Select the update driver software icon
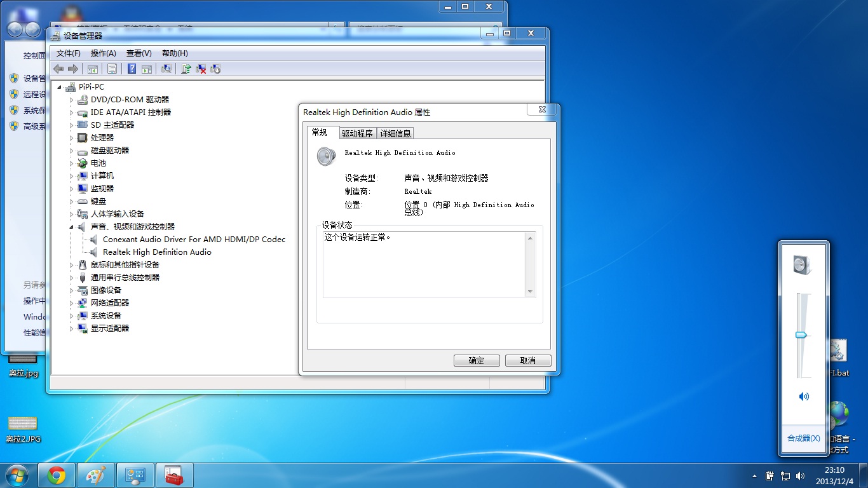This screenshot has height=488, width=868. pos(186,69)
